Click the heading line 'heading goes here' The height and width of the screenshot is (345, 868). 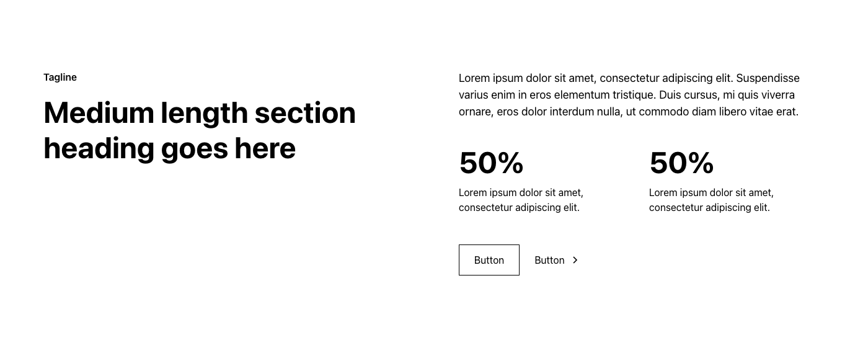point(169,149)
